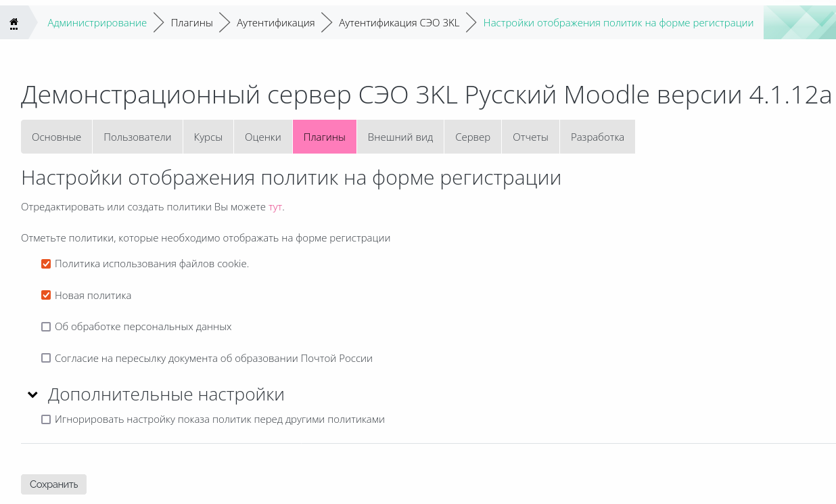Switch to the Отчеты tab
Viewport: 836px width, 504px height.
530,137
